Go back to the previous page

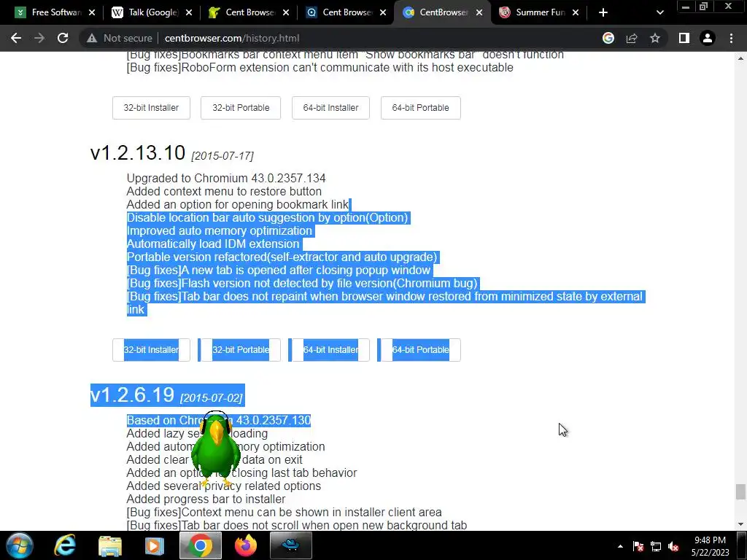point(16,38)
